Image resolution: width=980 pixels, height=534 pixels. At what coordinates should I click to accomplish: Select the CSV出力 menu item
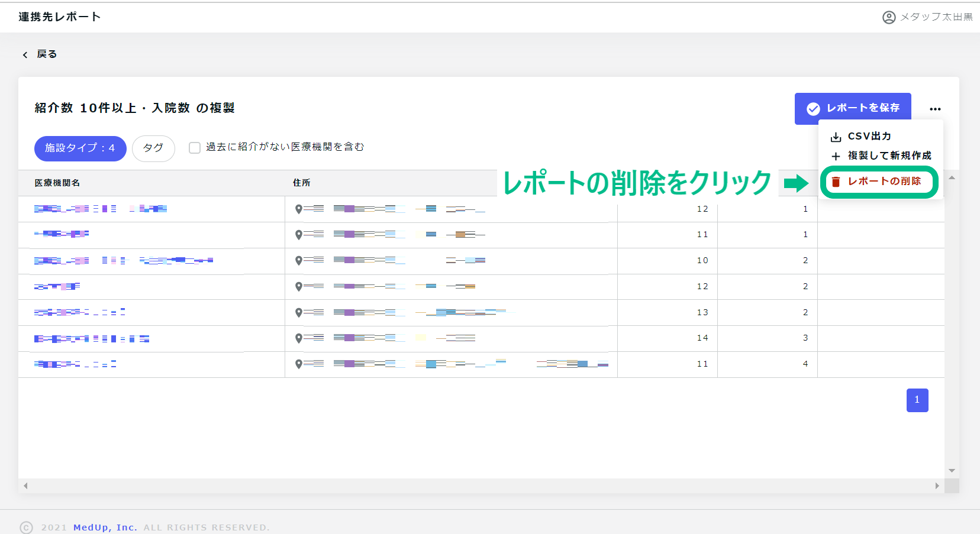tap(881, 136)
